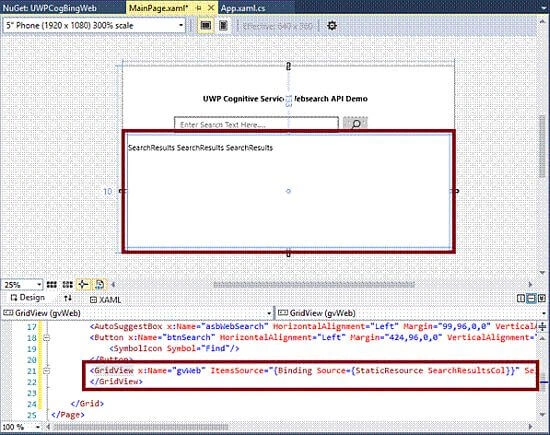The height and width of the screenshot is (435, 550).
Task: Open device preview settings gear
Action: (332, 25)
